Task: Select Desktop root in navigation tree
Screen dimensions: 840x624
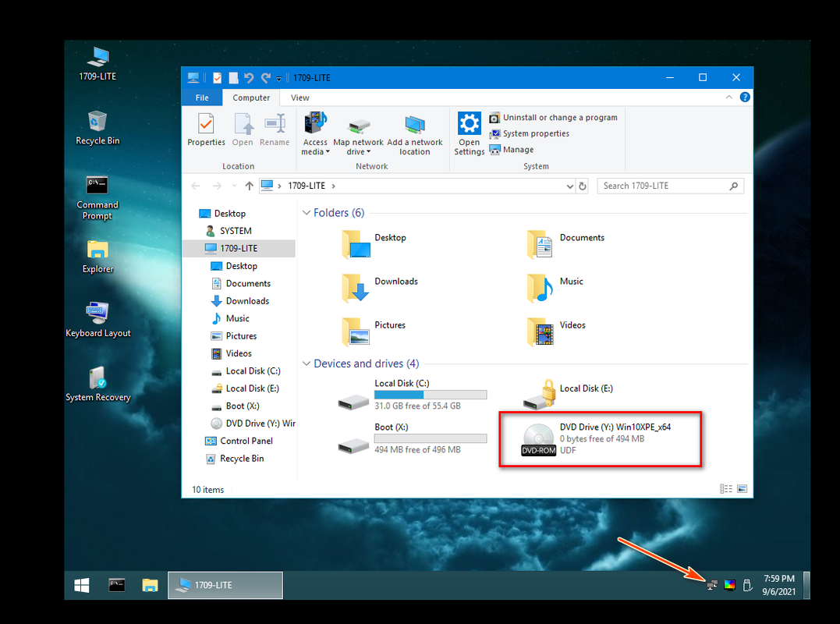Action: [x=230, y=213]
